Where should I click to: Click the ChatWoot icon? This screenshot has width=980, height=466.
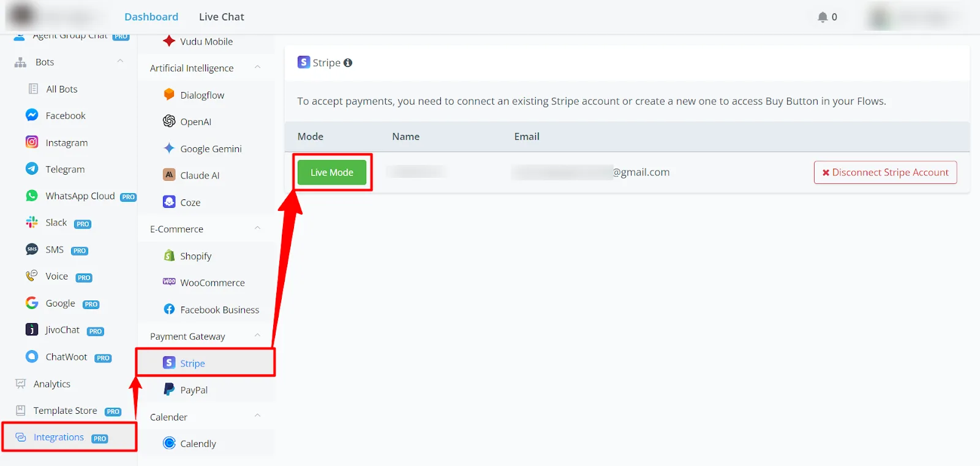[x=32, y=356]
